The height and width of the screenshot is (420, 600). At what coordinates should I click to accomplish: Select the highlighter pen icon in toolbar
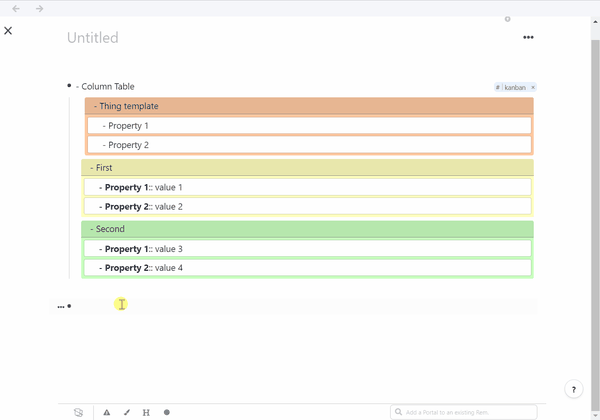(127, 412)
